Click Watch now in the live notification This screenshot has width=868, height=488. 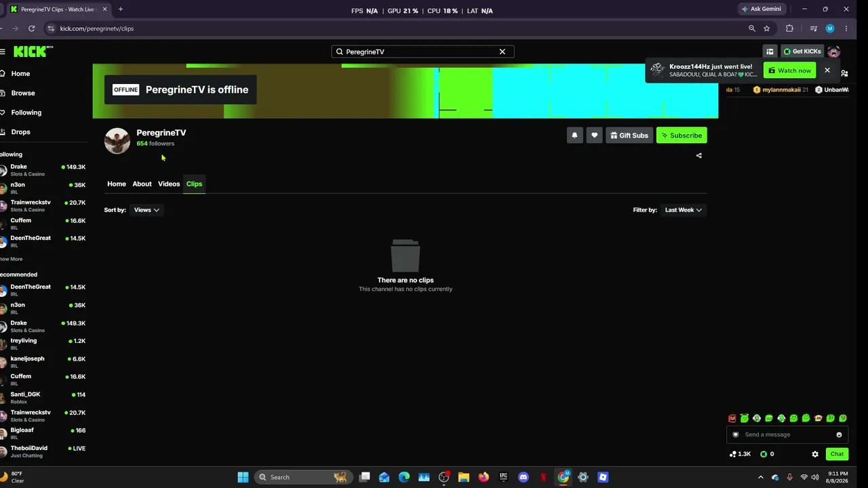pyautogui.click(x=789, y=70)
